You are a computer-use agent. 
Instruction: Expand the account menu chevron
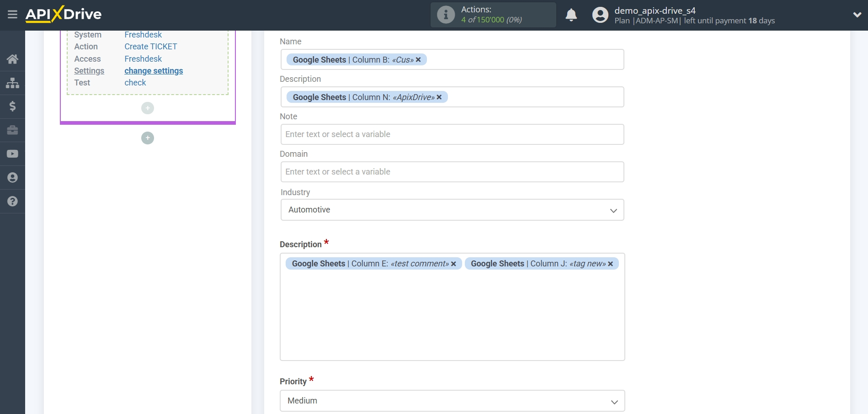[857, 15]
